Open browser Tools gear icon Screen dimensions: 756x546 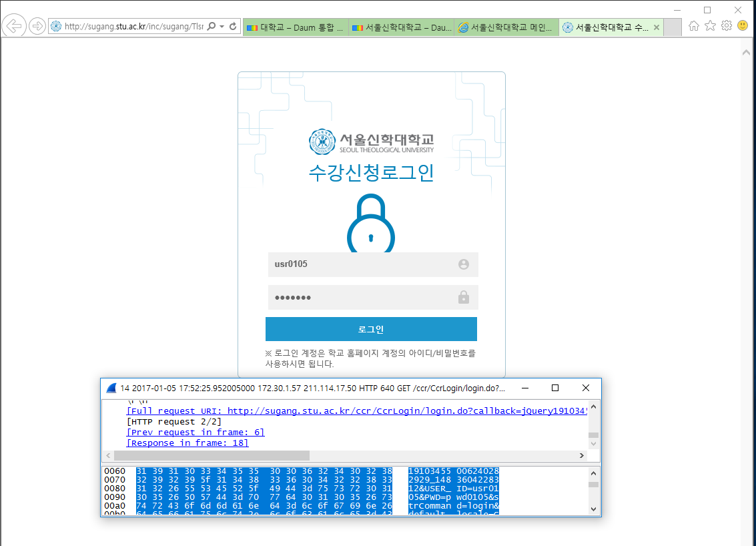pyautogui.click(x=727, y=26)
